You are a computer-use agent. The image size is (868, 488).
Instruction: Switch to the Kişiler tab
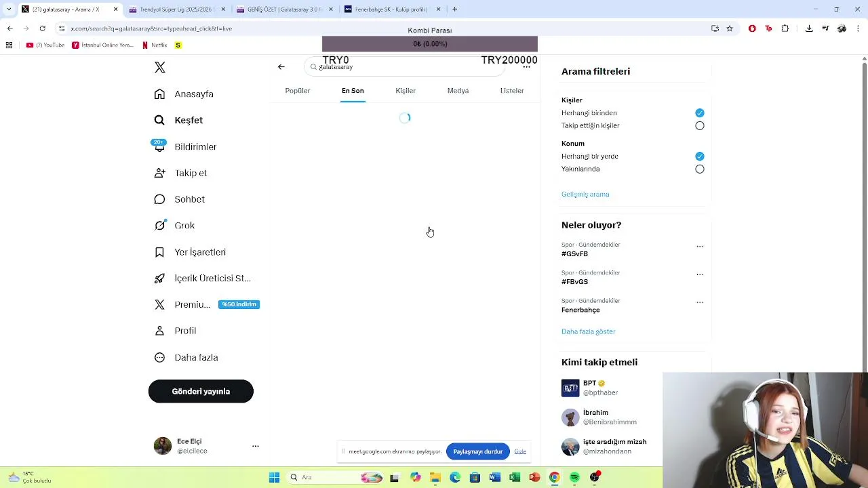click(x=406, y=91)
